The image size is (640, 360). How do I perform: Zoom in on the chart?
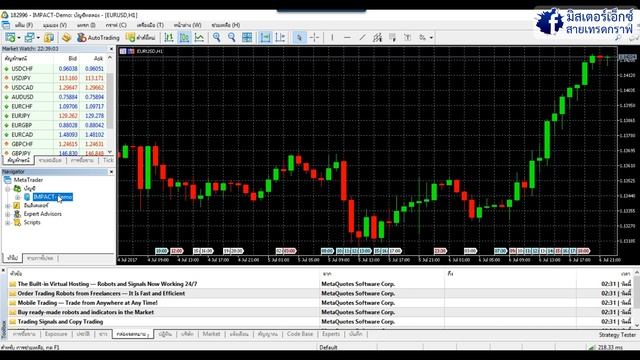click(x=216, y=38)
